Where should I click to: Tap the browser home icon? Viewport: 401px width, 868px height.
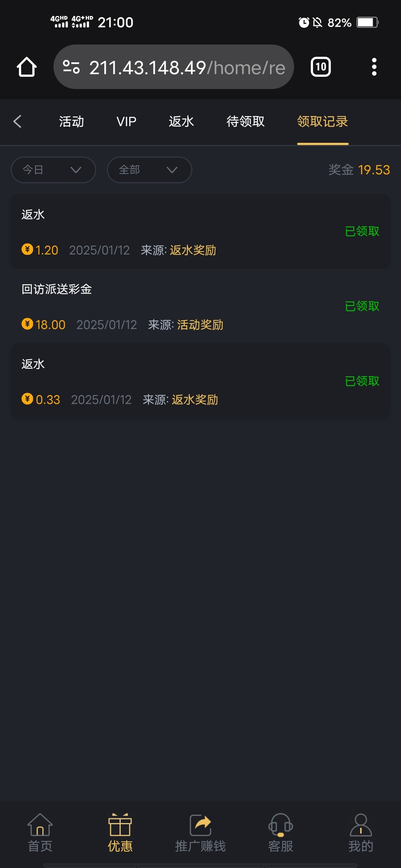[x=27, y=67]
